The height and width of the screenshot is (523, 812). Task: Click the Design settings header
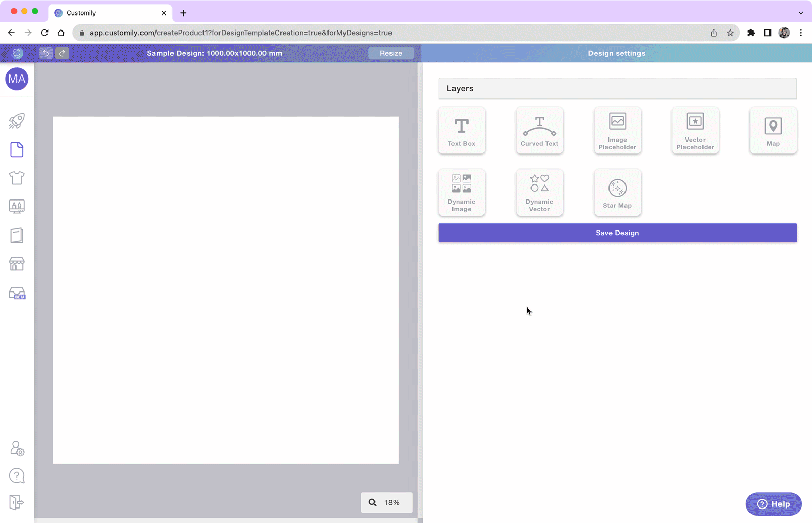pos(616,53)
